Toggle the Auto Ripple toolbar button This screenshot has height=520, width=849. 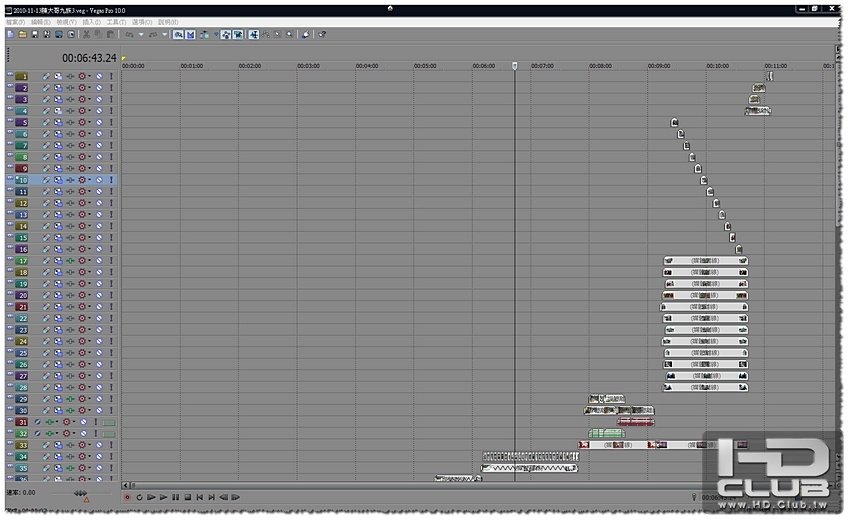point(204,34)
